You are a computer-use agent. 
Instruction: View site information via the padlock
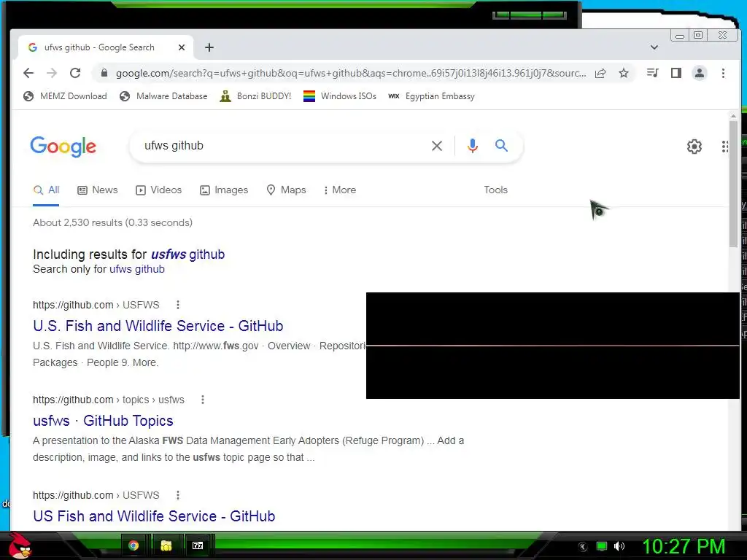[x=104, y=73]
